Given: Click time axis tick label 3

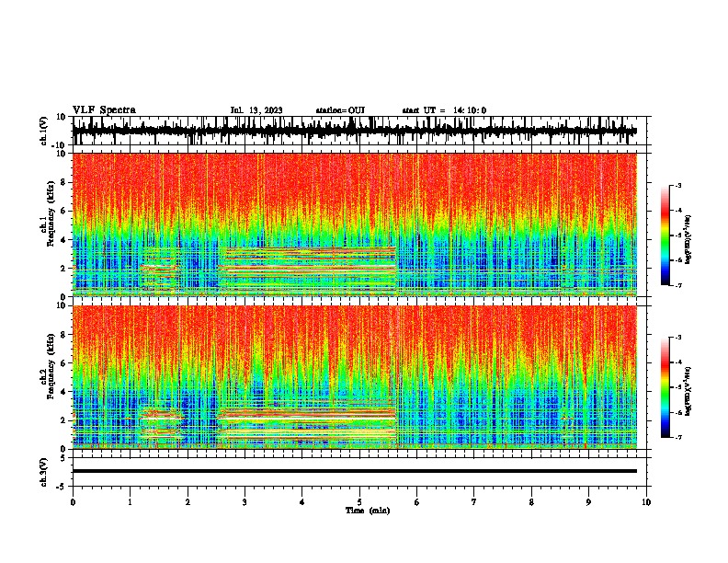Looking at the screenshot, I should tap(245, 502).
